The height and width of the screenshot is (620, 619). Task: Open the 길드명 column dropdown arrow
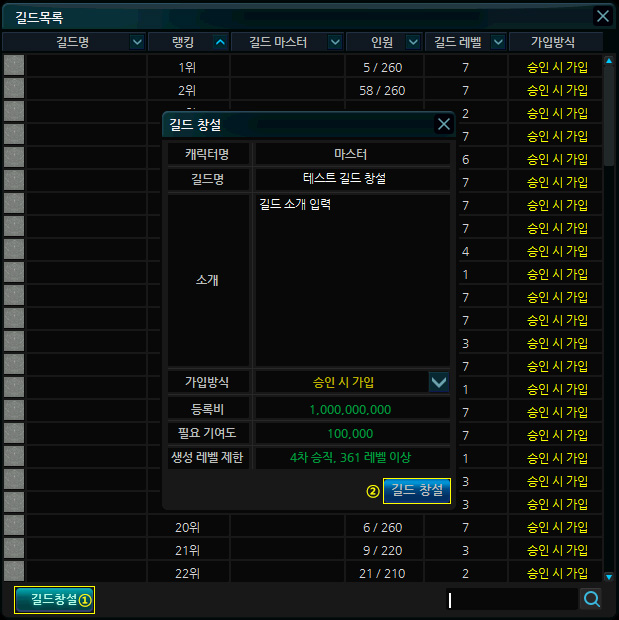pos(137,42)
